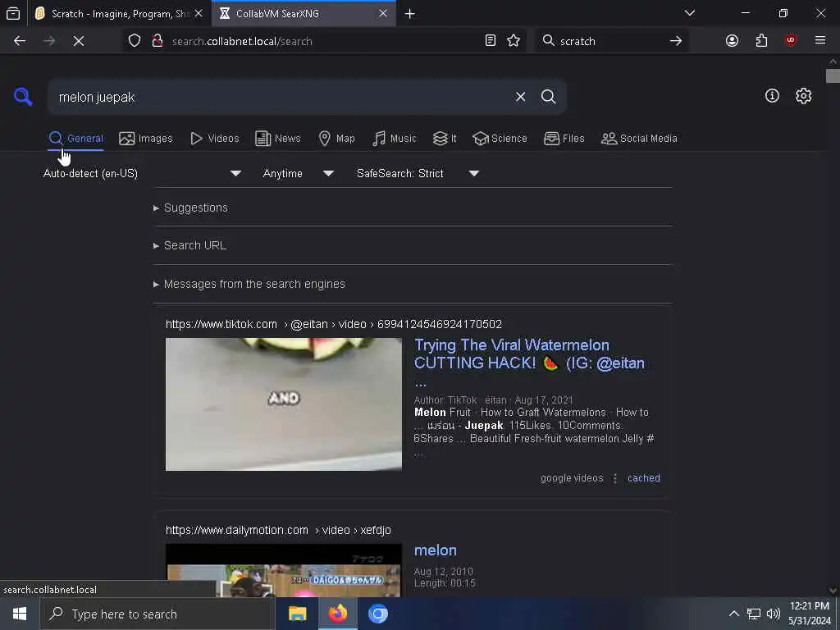This screenshot has width=840, height=630.
Task: Click the SearXNG logo magnifier icon
Action: pyautogui.click(x=23, y=97)
